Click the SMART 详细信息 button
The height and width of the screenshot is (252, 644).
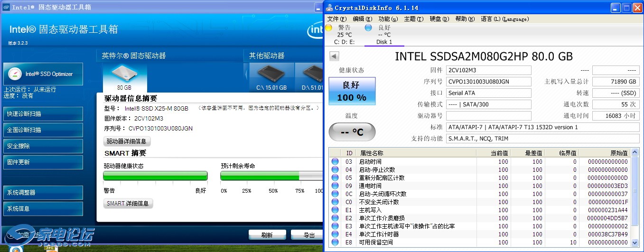[128, 204]
